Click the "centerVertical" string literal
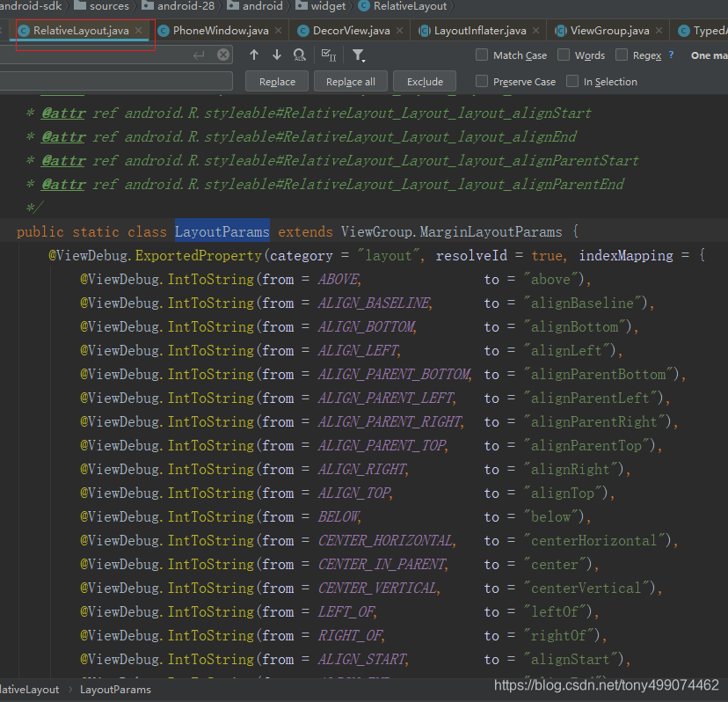 [x=586, y=588]
